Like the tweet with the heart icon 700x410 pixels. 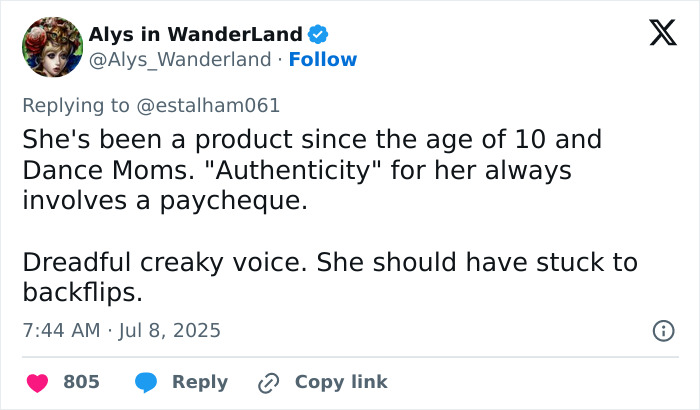37,382
